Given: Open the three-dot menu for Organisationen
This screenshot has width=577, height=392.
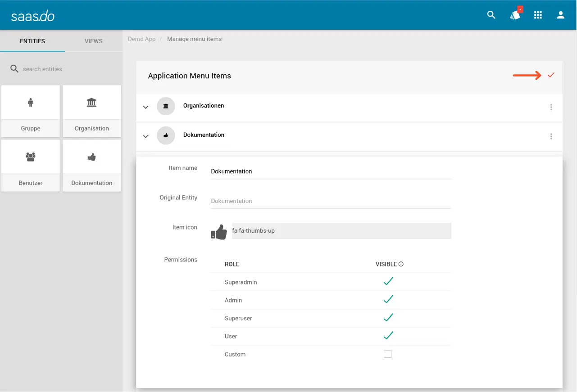Looking at the screenshot, I should tap(551, 107).
